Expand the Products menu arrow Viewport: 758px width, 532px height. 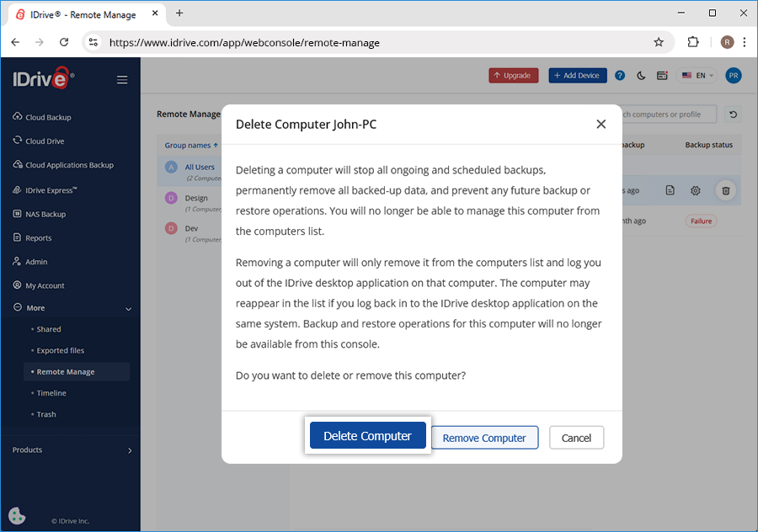coord(130,450)
